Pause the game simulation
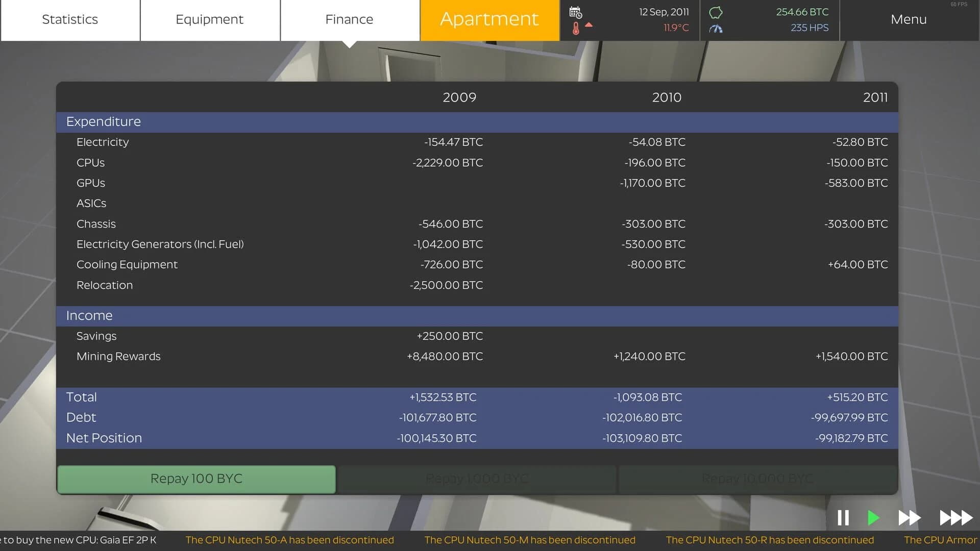980x551 pixels. point(843,517)
